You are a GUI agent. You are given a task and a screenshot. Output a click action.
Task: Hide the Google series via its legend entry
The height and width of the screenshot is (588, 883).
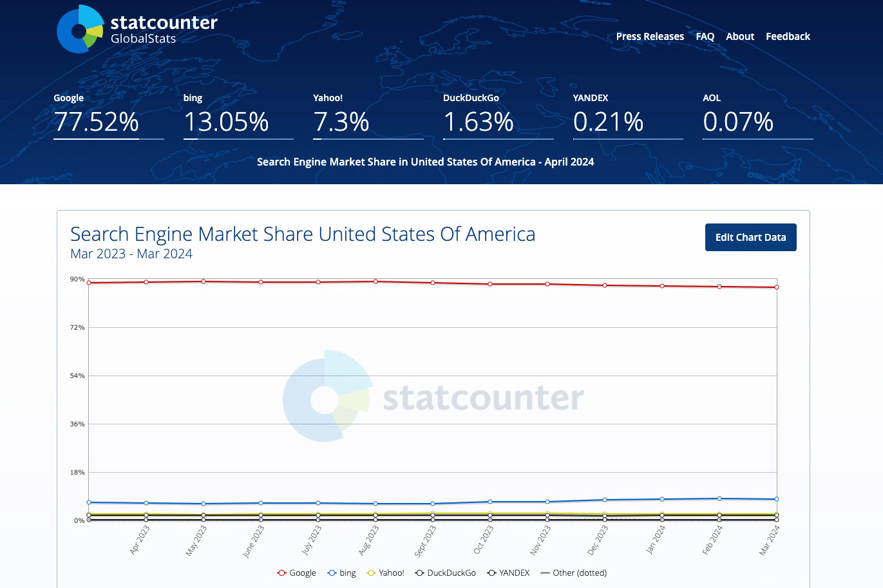303,573
